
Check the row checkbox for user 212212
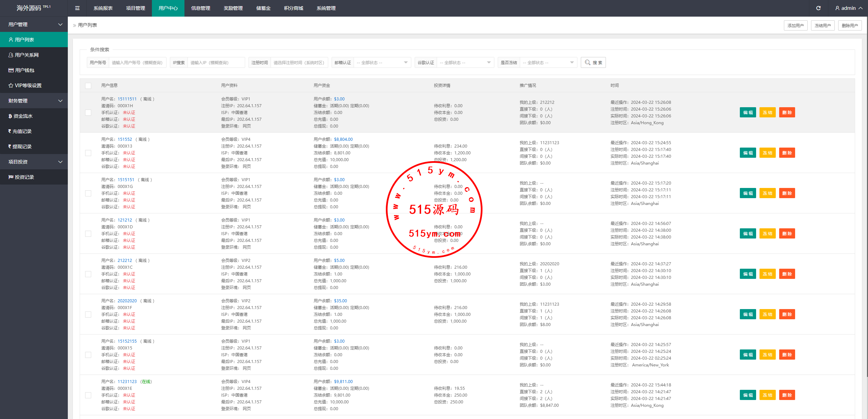pyautogui.click(x=88, y=274)
